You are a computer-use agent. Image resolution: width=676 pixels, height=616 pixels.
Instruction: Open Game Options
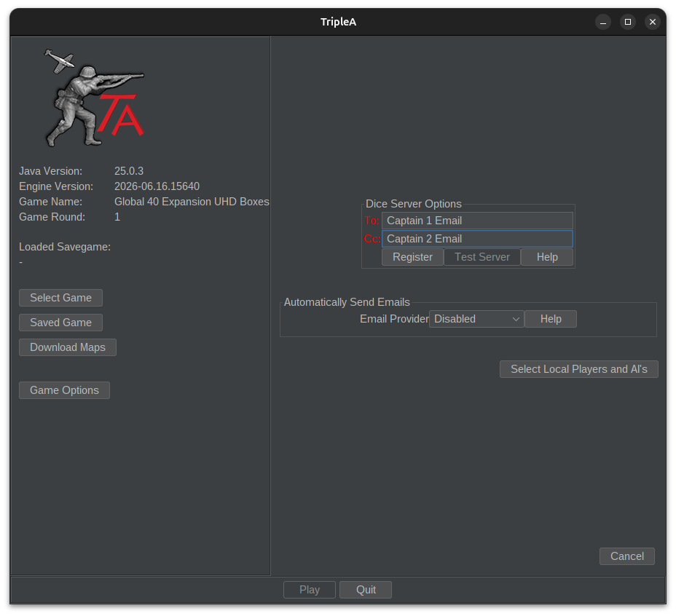64,390
